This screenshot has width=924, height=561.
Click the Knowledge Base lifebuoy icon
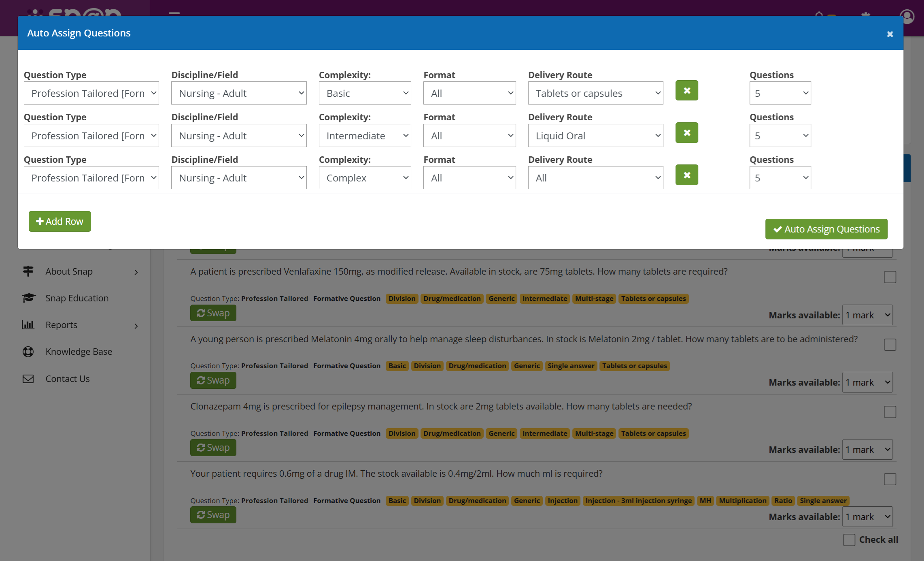(28, 352)
